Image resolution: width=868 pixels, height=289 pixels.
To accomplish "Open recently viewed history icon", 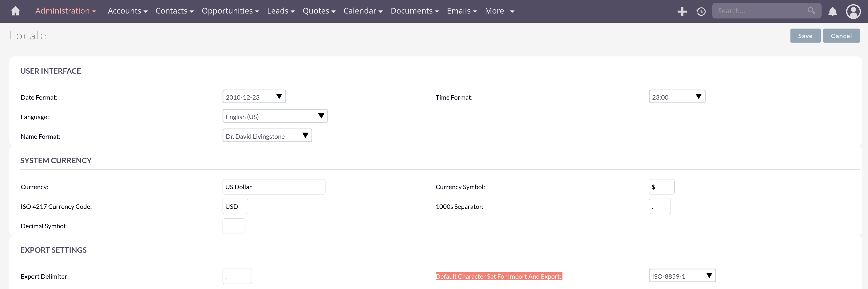I will [701, 11].
